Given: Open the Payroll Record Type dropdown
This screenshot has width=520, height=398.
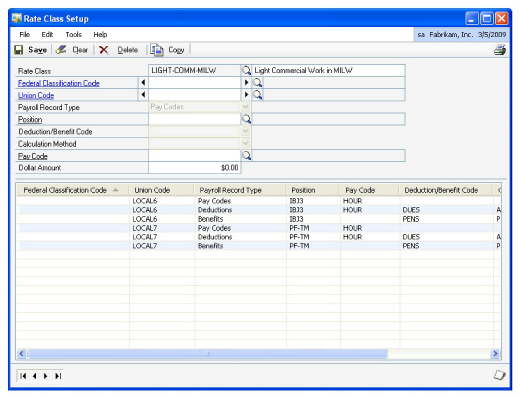Looking at the screenshot, I should point(245,107).
